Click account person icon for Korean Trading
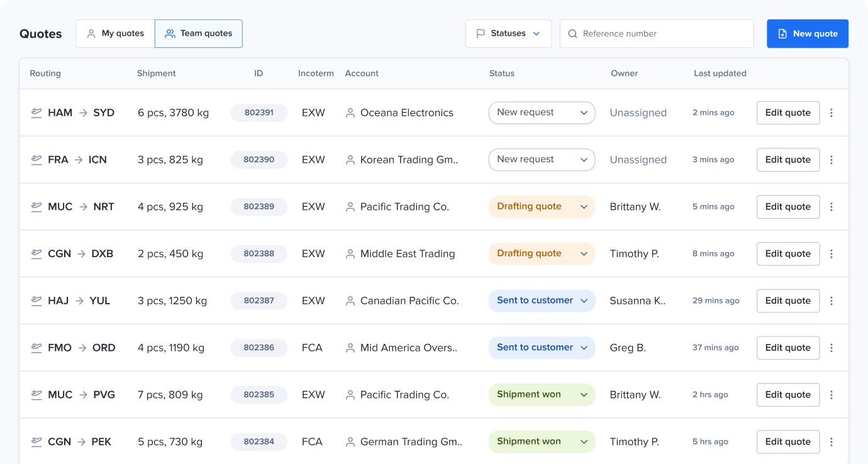Screen dimensions: 868x464 [350, 160]
